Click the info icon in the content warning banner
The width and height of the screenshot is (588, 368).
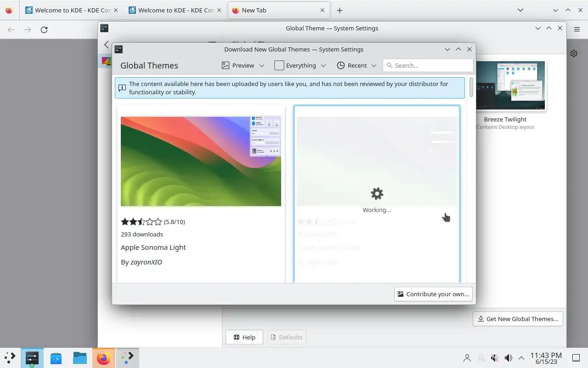coord(122,88)
